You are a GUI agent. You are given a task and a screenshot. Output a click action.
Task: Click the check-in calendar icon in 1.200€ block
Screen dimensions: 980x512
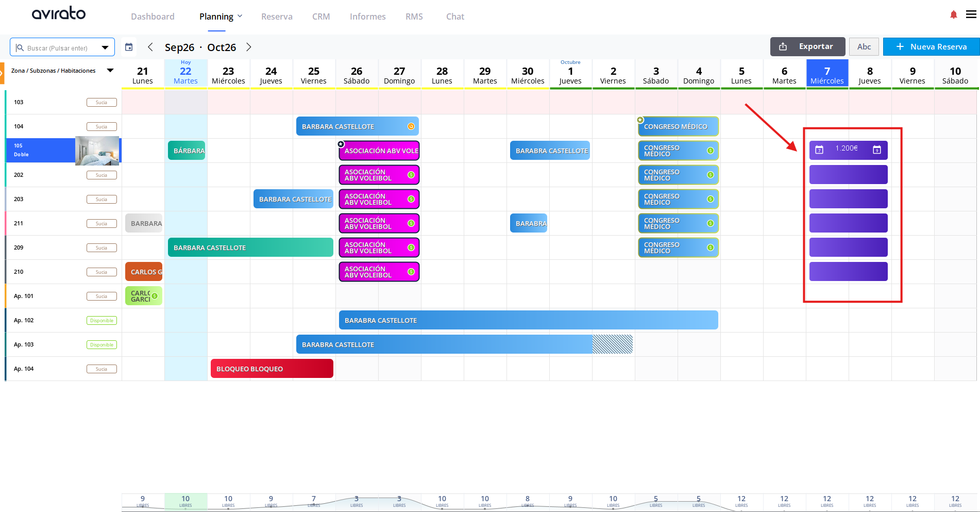tap(819, 150)
